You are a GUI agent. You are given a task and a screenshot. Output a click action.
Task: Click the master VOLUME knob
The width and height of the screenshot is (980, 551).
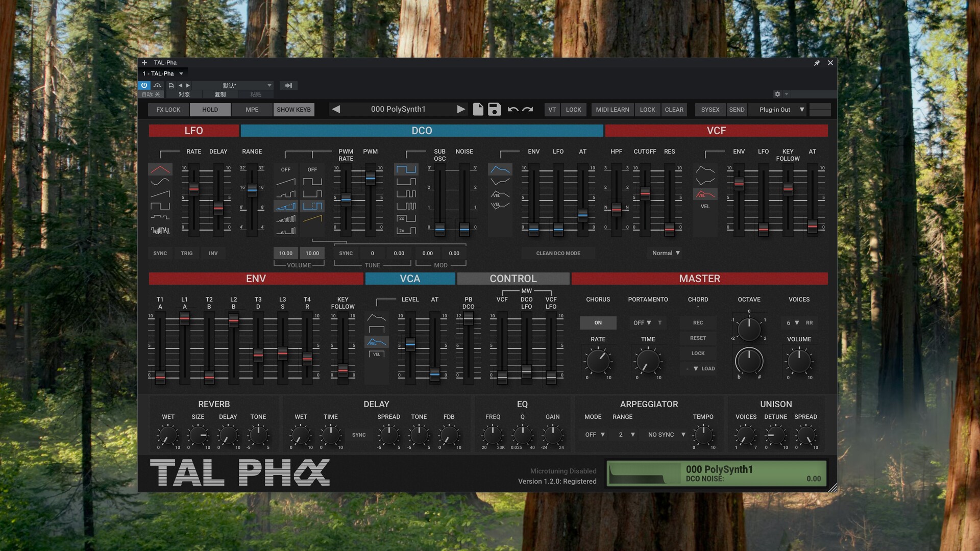pyautogui.click(x=799, y=361)
